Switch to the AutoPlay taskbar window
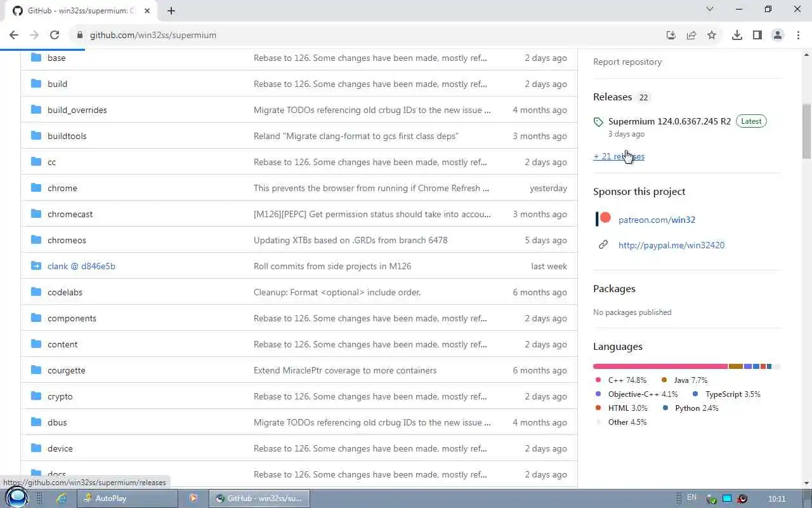 (x=128, y=498)
